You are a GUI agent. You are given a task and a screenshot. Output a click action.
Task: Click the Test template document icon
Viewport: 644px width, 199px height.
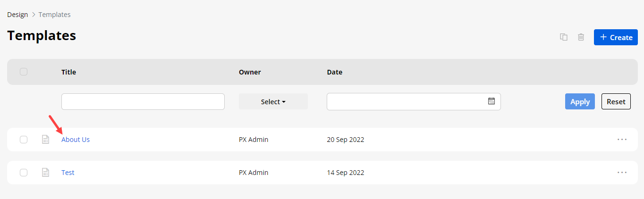[45, 173]
